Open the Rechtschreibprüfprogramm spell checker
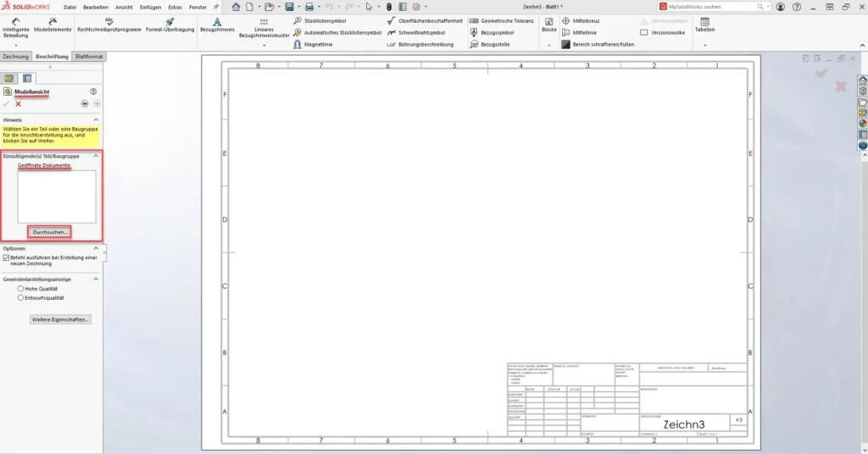This screenshot has width=868, height=454. click(x=108, y=21)
